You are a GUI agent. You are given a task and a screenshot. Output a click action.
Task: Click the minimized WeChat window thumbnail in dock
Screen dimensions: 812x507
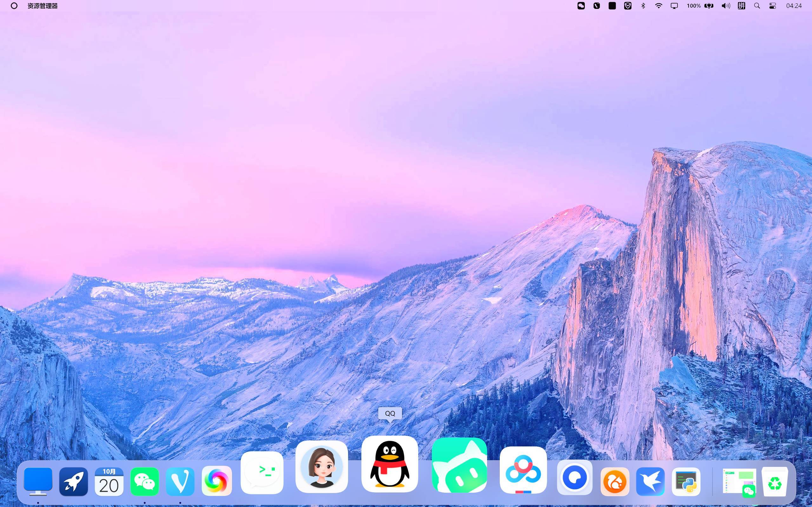[x=739, y=482]
